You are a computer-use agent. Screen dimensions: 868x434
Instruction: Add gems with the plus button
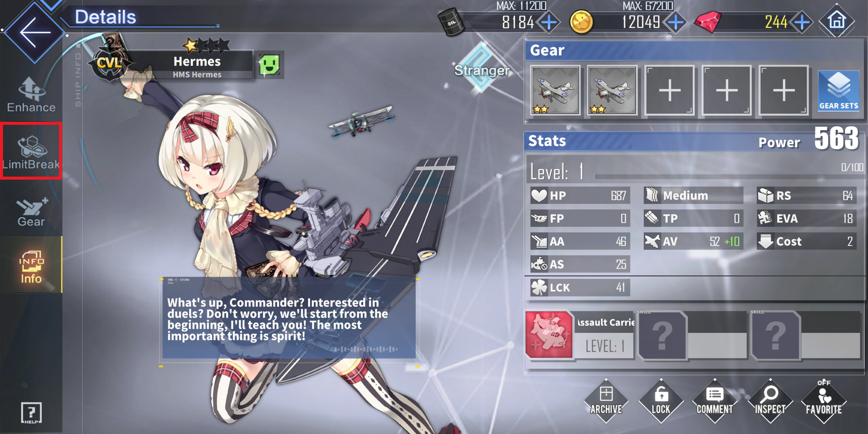[802, 23]
